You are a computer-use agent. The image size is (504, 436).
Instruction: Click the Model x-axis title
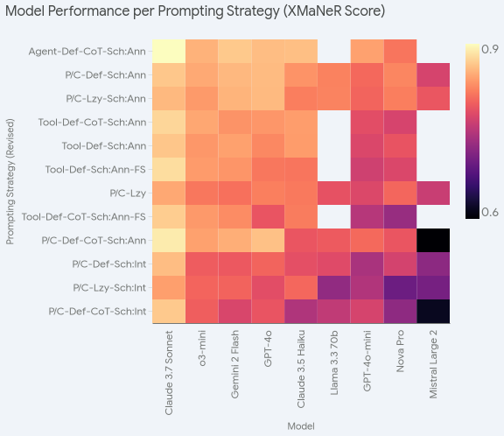pyautogui.click(x=301, y=426)
